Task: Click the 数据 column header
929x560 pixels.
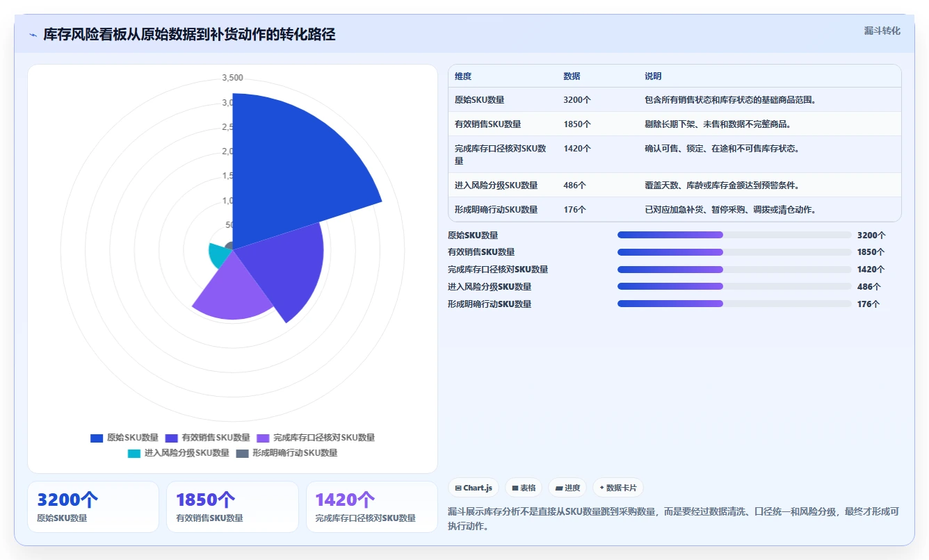Action: point(572,76)
